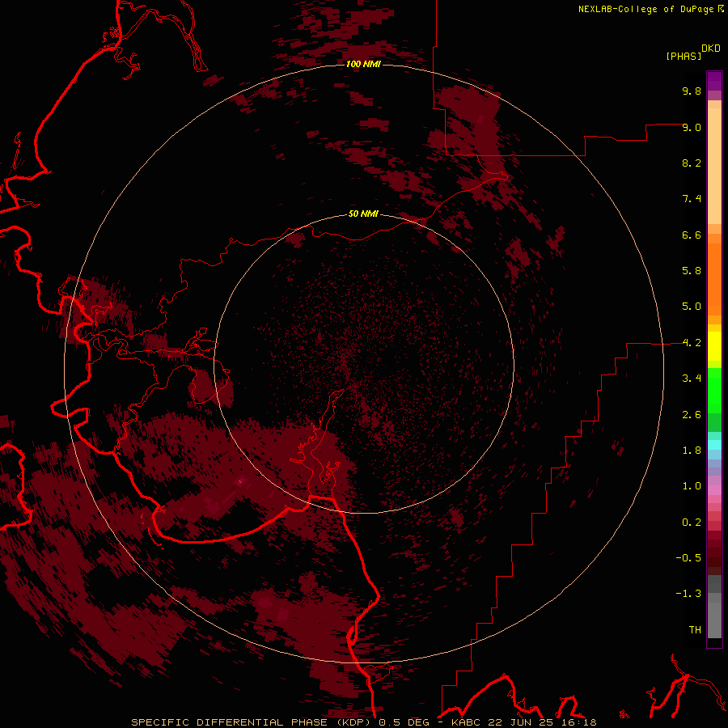
Task: Click the 5.0 value on the color scale
Action: (692, 307)
